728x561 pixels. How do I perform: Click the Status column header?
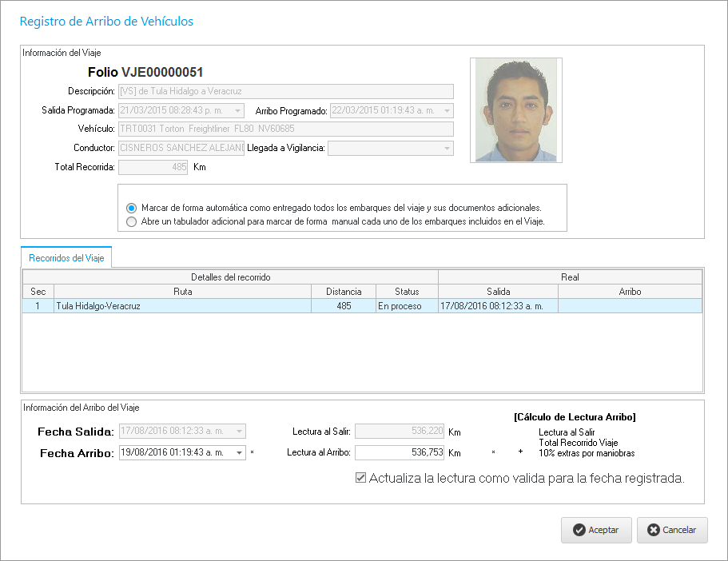[406, 292]
